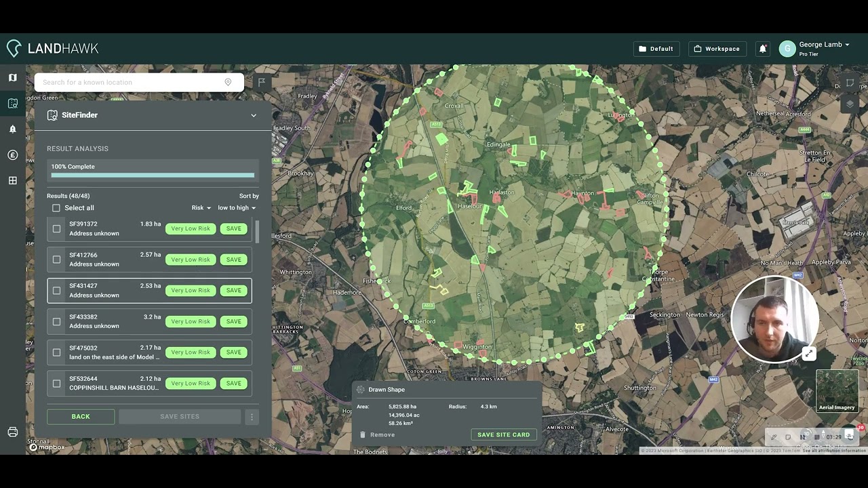The image size is (868, 488).
Task: Tick the checkbox for SF412766
Action: 56,260
